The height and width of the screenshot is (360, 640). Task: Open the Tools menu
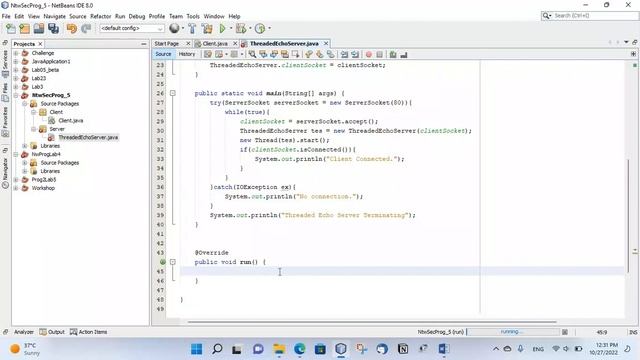[193, 16]
